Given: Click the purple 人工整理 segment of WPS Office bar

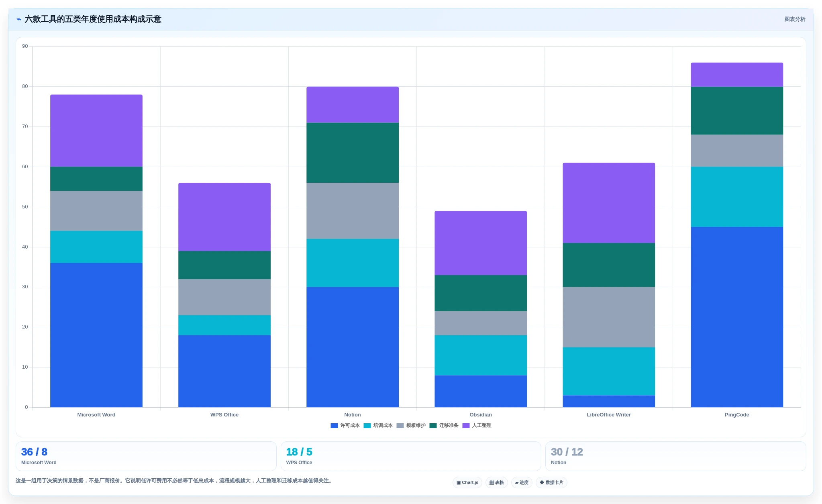Looking at the screenshot, I should click(x=224, y=217).
